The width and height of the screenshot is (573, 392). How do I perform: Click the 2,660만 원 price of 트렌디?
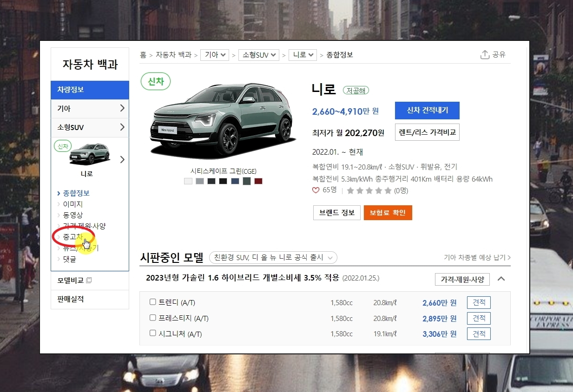click(x=440, y=303)
